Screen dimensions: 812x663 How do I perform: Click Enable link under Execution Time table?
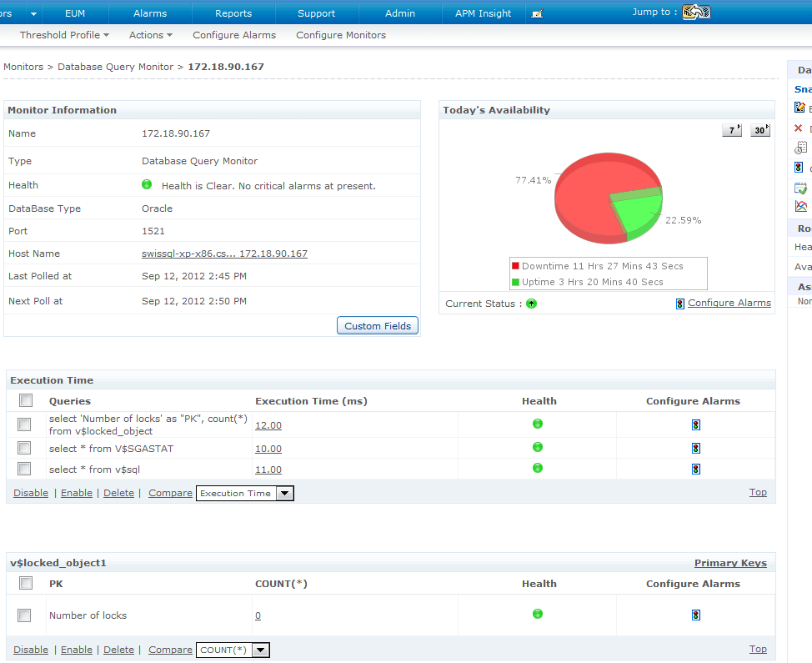(x=77, y=493)
